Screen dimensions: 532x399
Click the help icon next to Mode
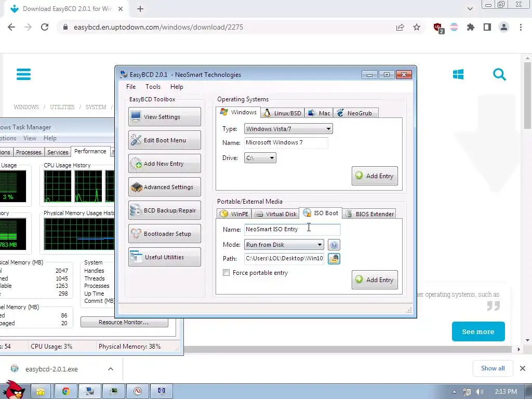pos(334,245)
